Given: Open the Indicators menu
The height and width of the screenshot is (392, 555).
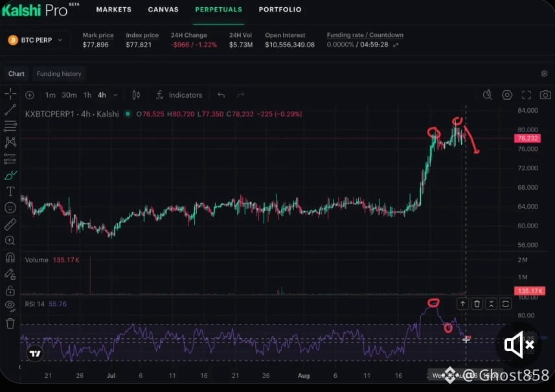Looking at the screenshot, I should coord(179,95).
